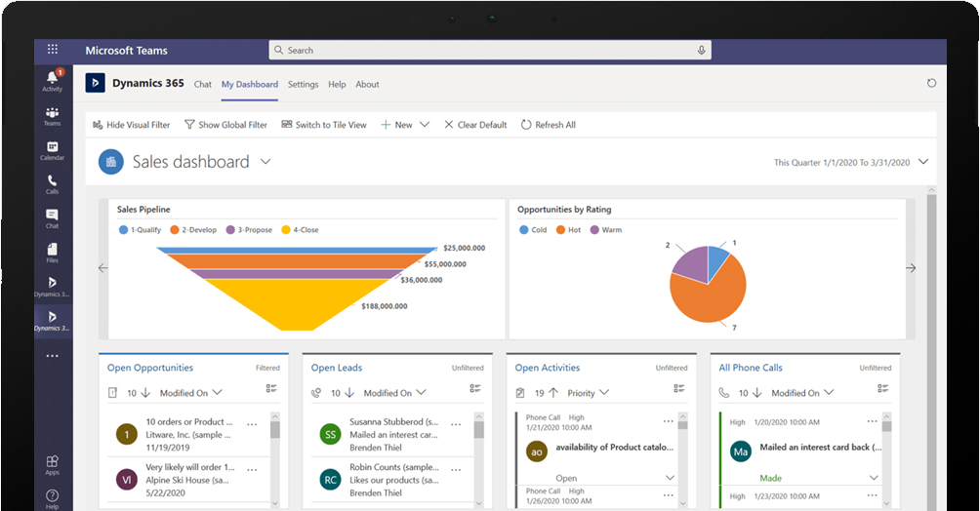
Task: Toggle 4-Close legend entry
Action: (300, 230)
